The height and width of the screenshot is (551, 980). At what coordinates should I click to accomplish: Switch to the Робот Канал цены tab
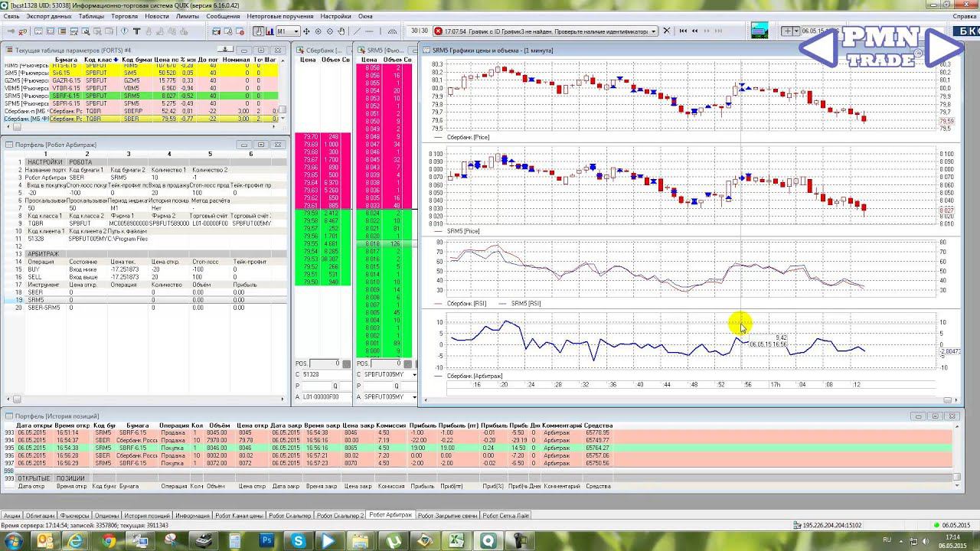pyautogui.click(x=239, y=516)
